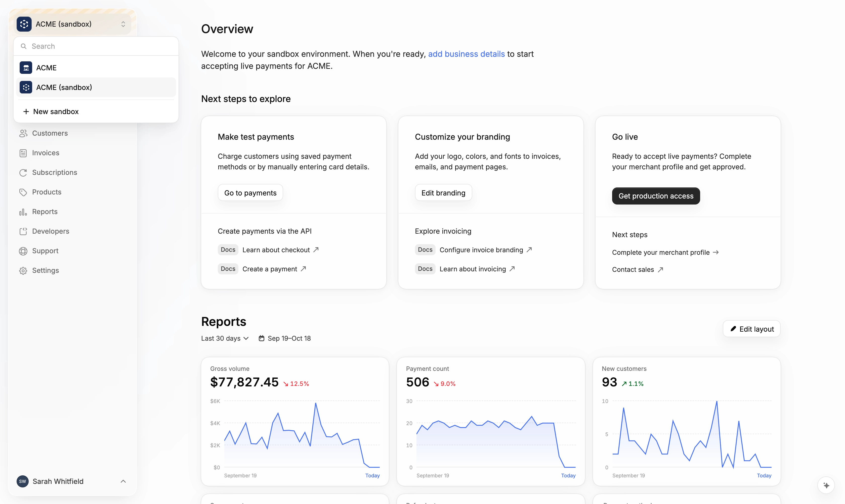The width and height of the screenshot is (845, 504).
Task: Click Go to payments button
Action: [x=250, y=192]
